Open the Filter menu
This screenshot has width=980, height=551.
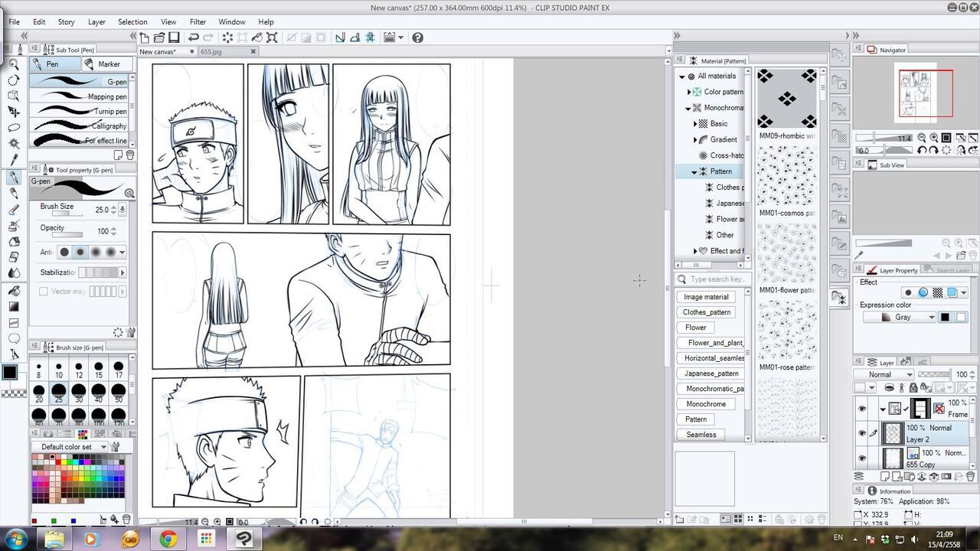coord(198,22)
